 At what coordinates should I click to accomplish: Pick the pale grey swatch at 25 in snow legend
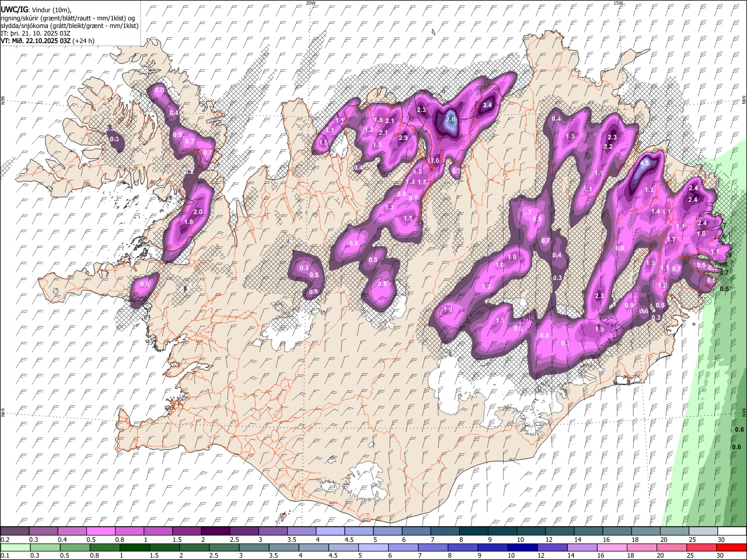click(703, 531)
